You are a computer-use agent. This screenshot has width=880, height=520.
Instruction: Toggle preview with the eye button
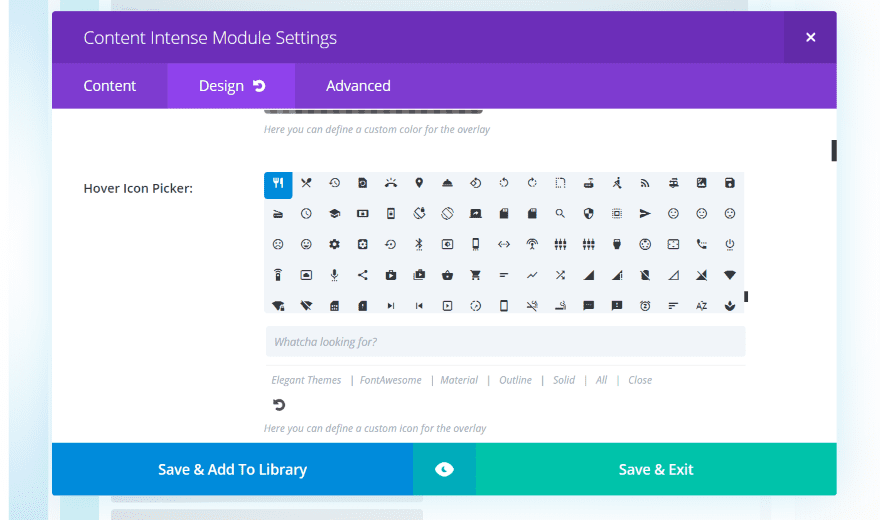pyautogui.click(x=444, y=470)
